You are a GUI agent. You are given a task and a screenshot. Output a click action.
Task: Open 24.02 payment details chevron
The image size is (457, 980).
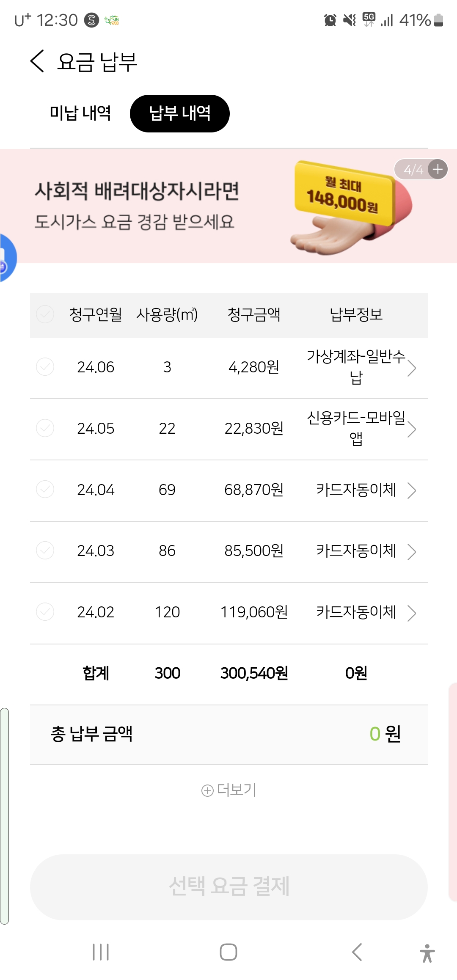point(411,613)
